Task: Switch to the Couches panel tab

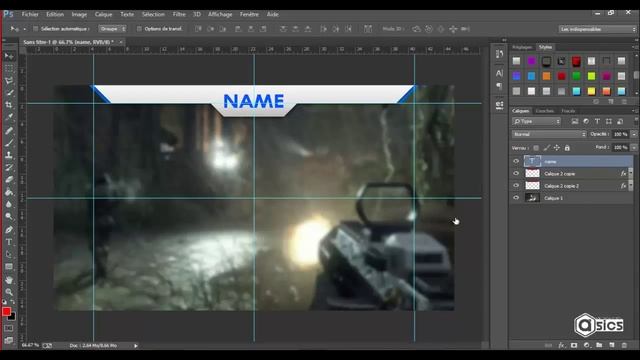Action: pos(544,111)
